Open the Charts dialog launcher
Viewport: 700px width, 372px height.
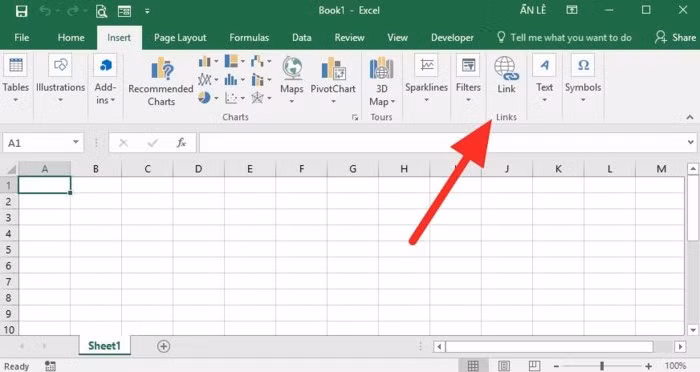point(355,117)
